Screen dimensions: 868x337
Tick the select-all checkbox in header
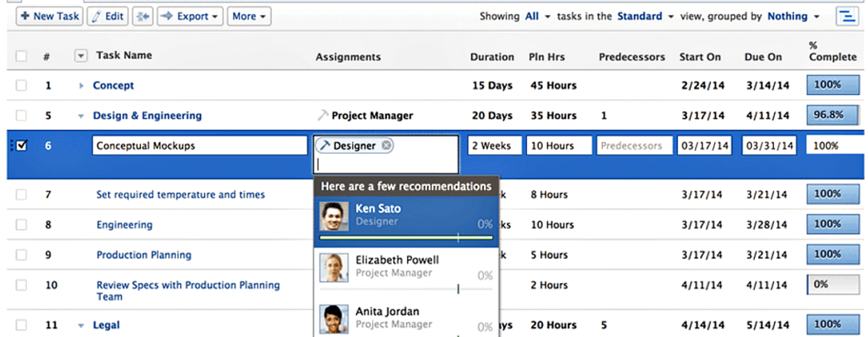[21, 56]
